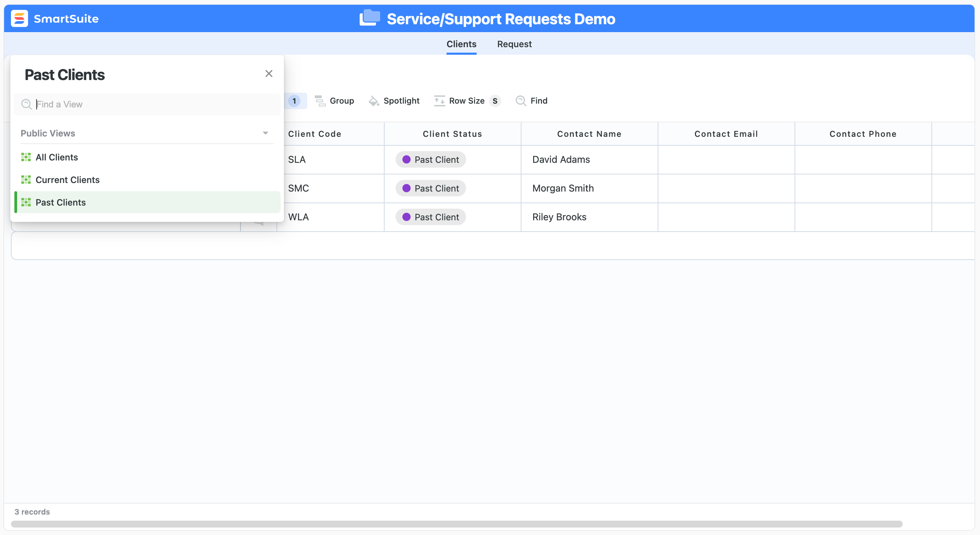Click the Find a View search field
This screenshot has height=535, width=980.
coord(147,104)
